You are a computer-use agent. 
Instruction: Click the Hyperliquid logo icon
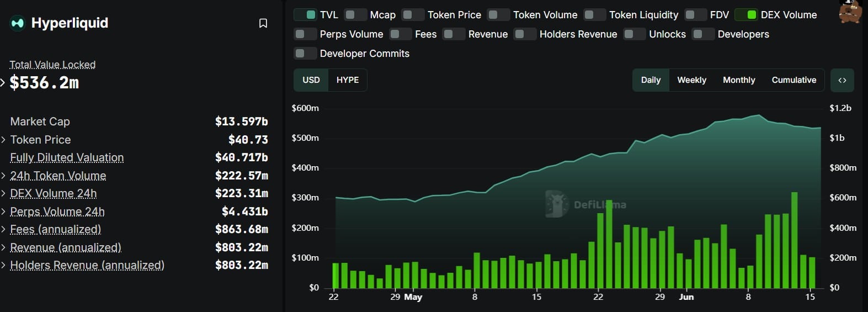[18, 23]
